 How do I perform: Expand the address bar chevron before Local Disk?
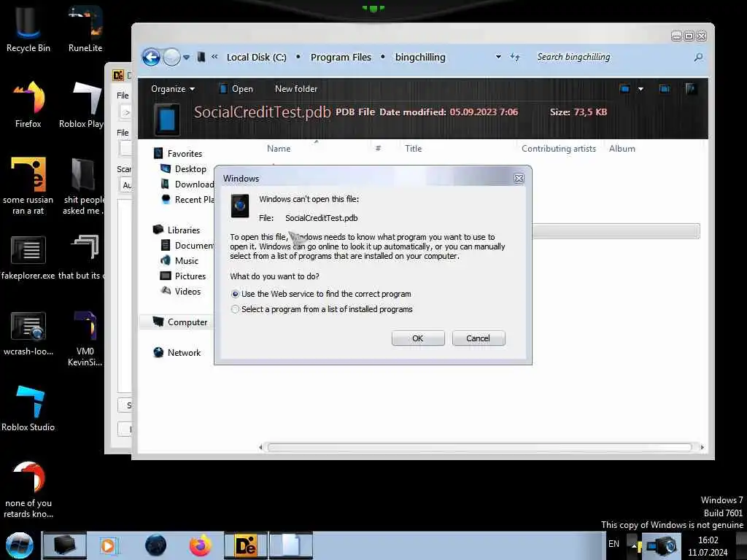click(215, 57)
